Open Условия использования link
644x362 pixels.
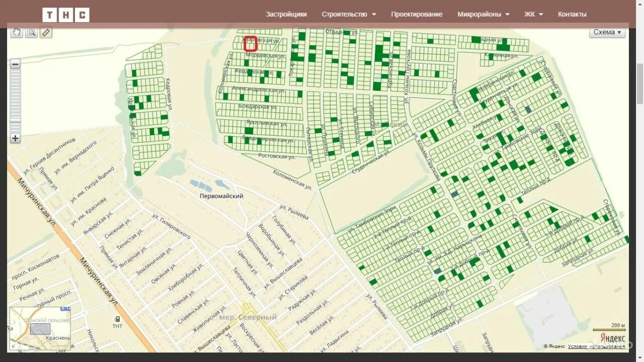(597, 346)
